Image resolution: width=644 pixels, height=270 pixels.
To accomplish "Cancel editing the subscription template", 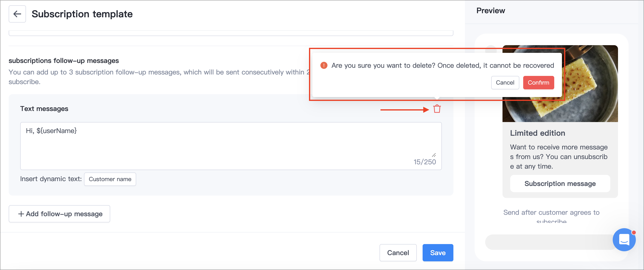I will (398, 252).
